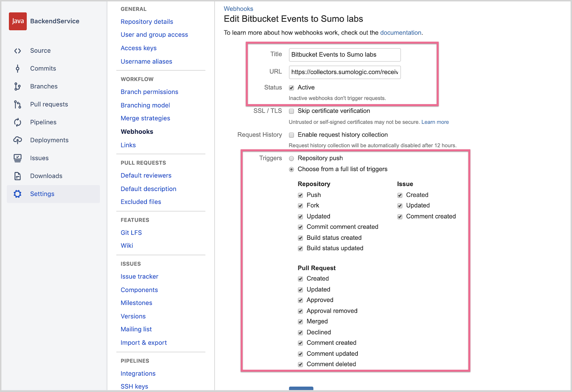Open the webhooks documentation link

tap(401, 32)
